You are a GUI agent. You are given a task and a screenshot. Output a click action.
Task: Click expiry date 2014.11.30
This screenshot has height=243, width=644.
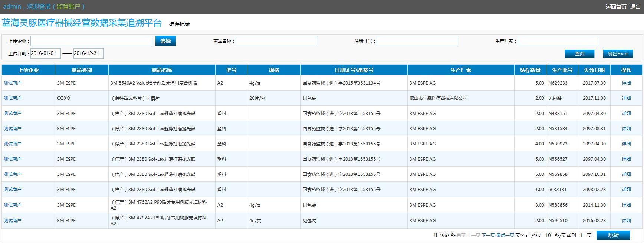594,205
